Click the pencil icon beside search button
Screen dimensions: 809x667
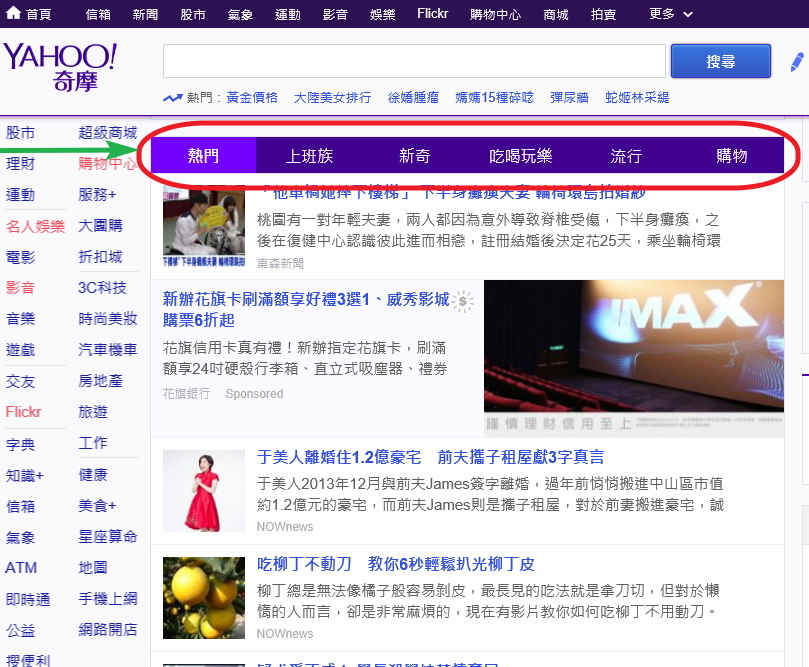pos(797,62)
